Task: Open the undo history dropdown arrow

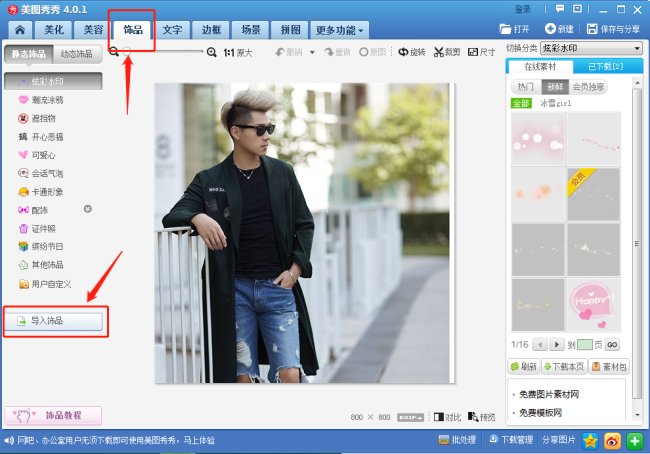Action: tap(312, 52)
